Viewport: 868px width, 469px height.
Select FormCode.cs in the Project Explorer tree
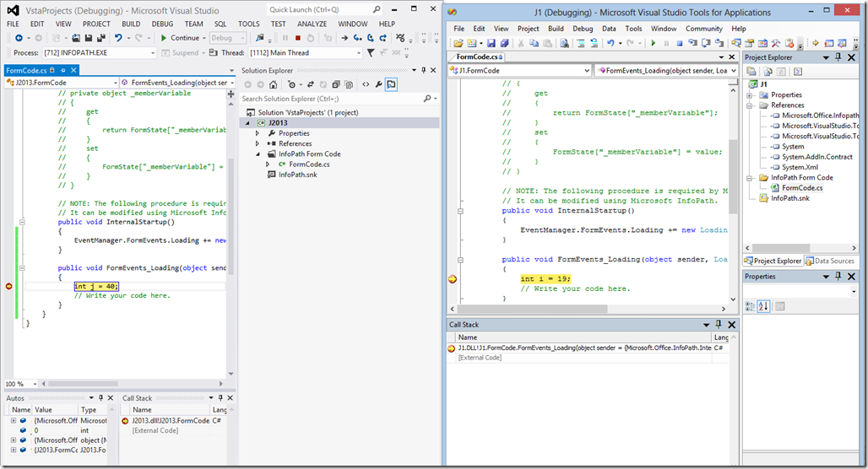[802, 188]
